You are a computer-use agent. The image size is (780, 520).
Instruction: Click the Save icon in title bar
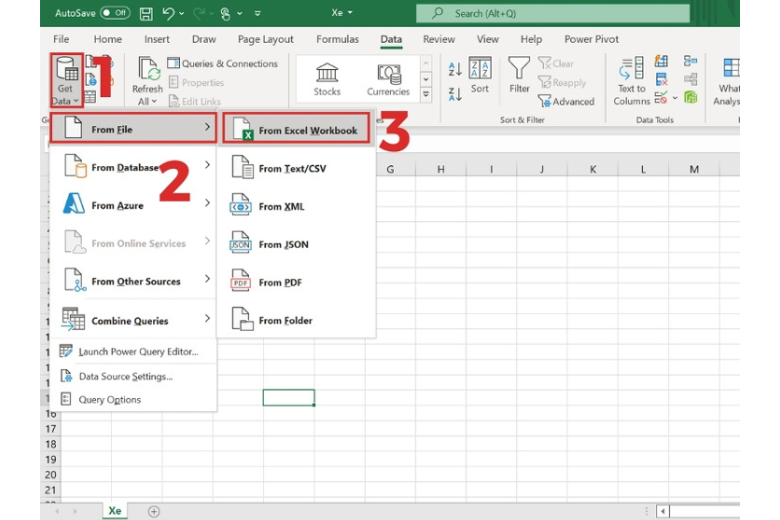tap(147, 13)
